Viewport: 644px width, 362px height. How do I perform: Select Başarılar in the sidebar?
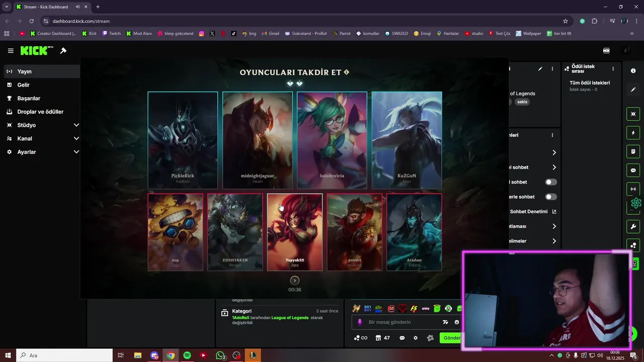(x=42, y=99)
